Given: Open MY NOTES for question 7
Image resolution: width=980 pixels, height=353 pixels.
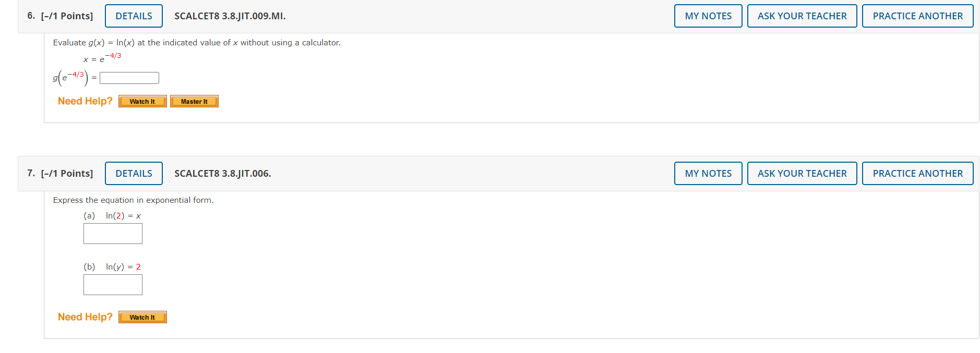Looking at the screenshot, I should click(708, 173).
